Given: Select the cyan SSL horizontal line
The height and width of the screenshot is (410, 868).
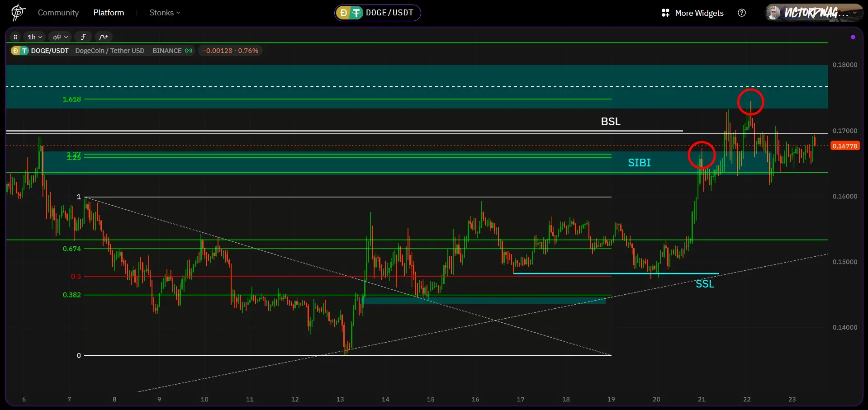Looking at the screenshot, I should (616, 273).
